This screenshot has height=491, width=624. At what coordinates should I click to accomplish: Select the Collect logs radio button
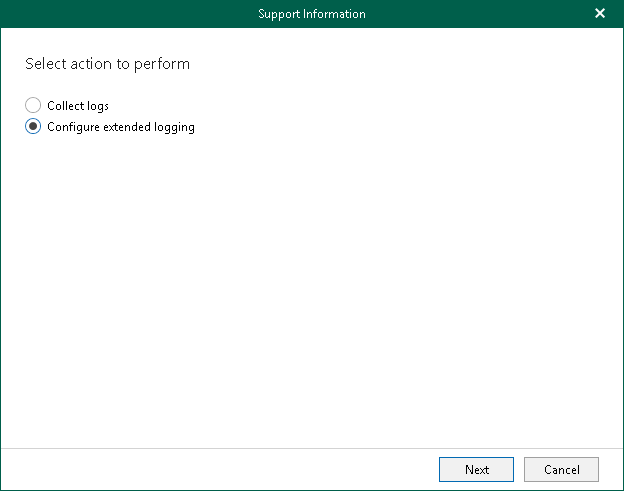tap(33, 105)
